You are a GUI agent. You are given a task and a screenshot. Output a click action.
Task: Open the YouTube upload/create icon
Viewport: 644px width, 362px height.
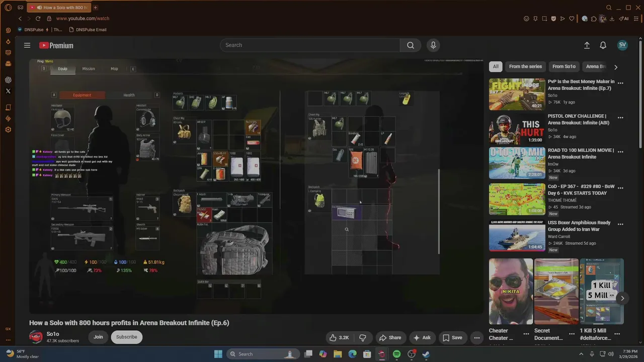587,45
